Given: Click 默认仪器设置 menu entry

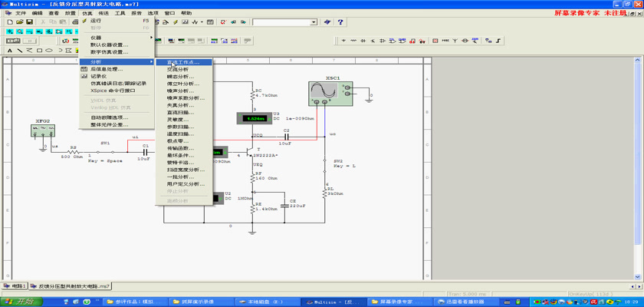Looking at the screenshot, I should (x=117, y=45).
